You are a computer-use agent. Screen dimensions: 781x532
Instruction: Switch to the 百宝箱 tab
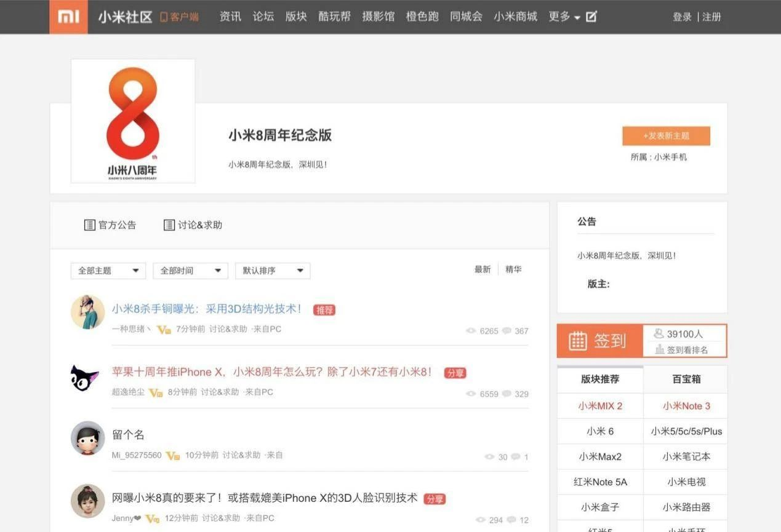(686, 379)
